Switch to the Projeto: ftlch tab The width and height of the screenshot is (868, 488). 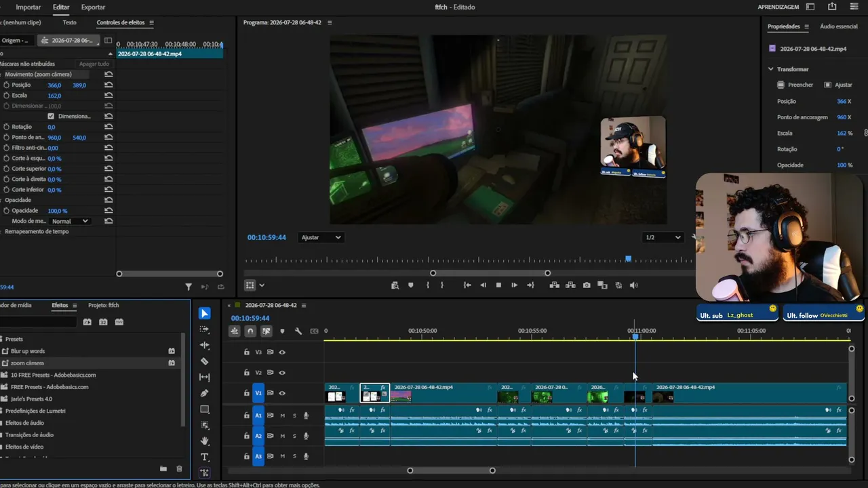coord(104,305)
